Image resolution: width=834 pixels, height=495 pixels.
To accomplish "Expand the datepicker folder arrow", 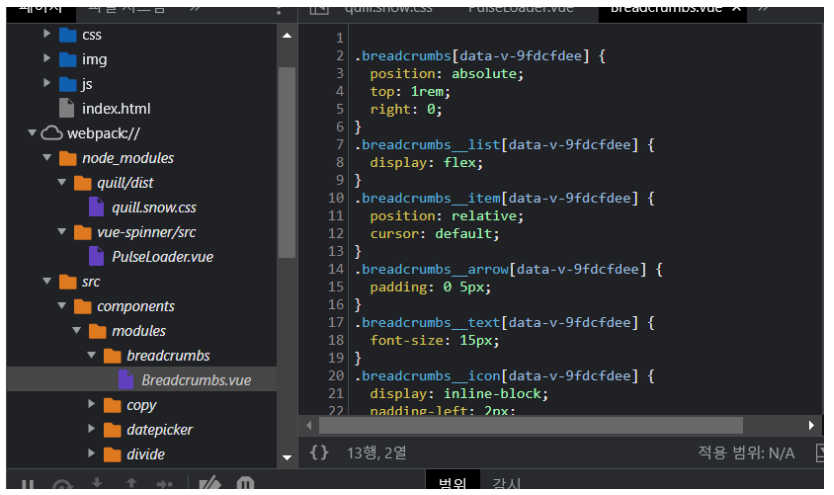I will 91,429.
